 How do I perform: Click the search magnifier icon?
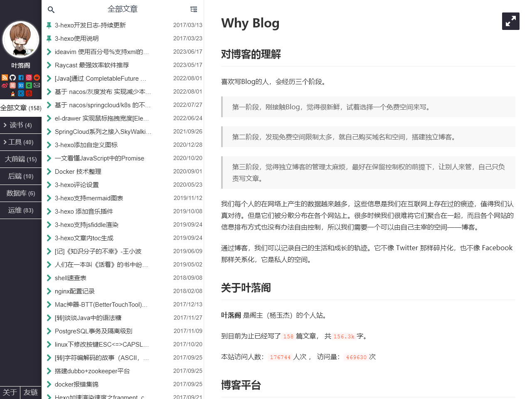click(51, 10)
